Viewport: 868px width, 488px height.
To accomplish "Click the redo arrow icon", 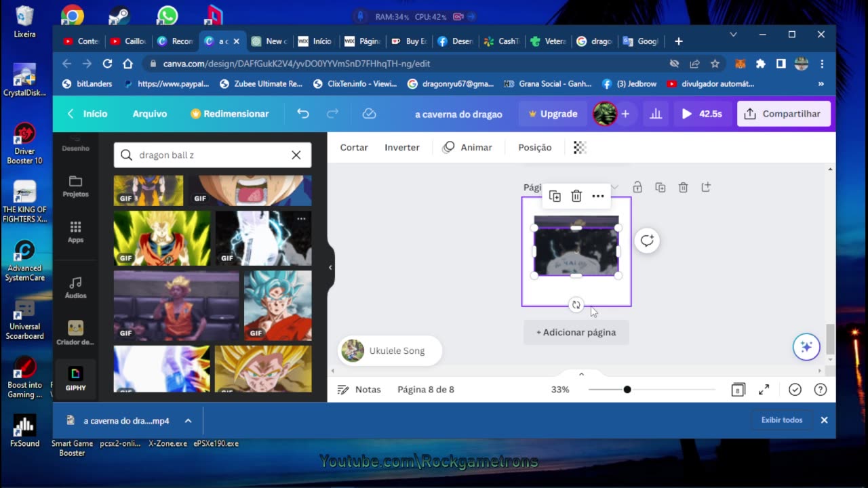I will coord(332,114).
